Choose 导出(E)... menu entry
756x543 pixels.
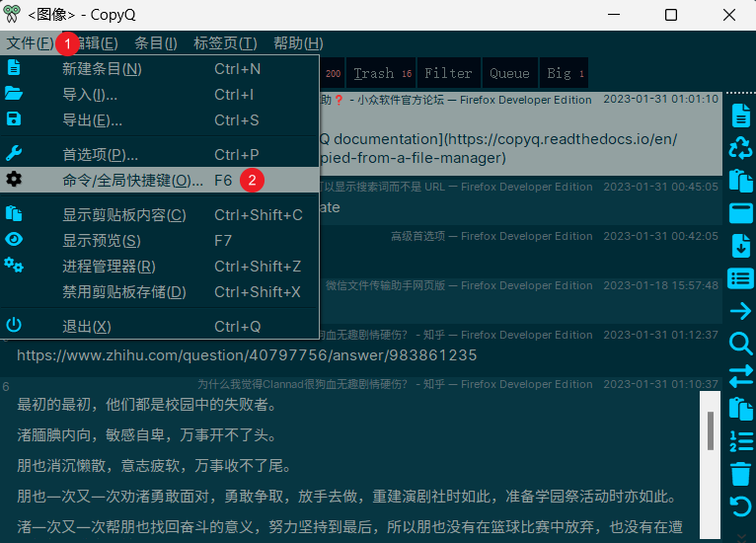(160, 120)
